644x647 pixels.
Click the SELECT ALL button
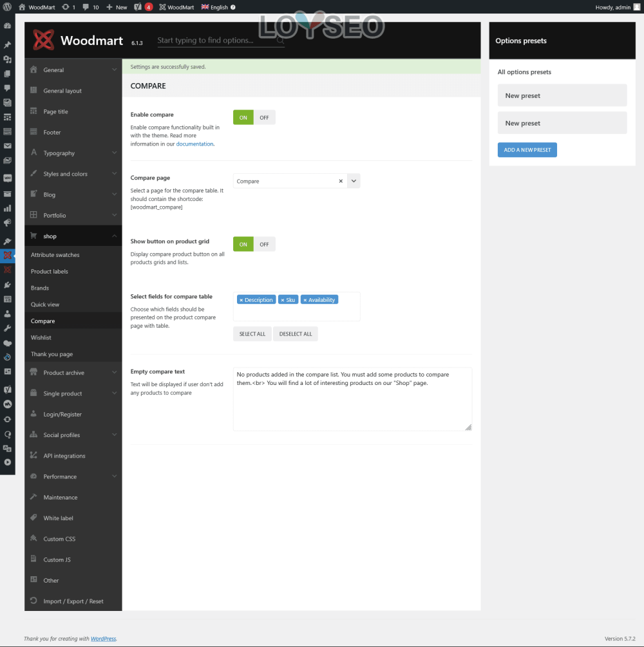(x=252, y=334)
